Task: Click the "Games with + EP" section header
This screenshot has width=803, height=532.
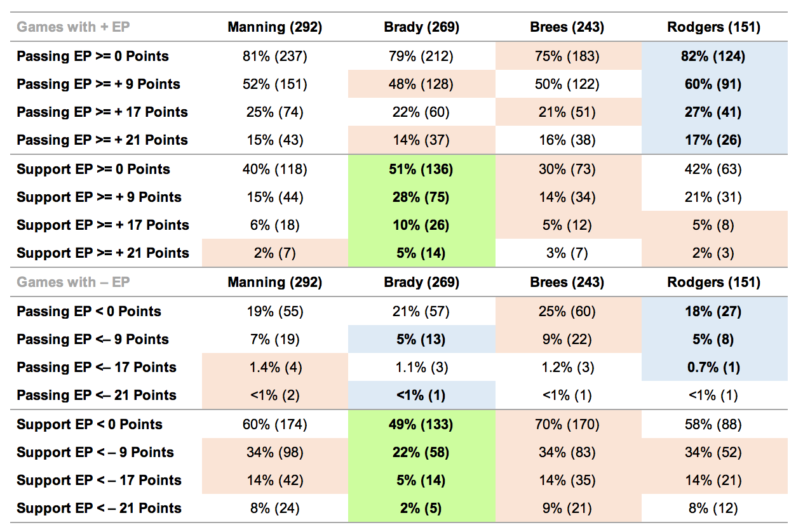Action: tap(73, 27)
